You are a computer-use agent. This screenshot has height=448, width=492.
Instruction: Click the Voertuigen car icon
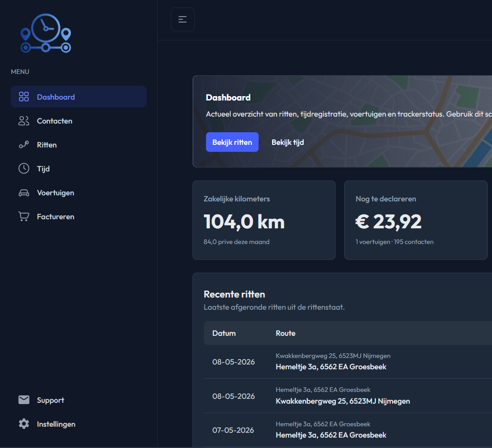(24, 193)
